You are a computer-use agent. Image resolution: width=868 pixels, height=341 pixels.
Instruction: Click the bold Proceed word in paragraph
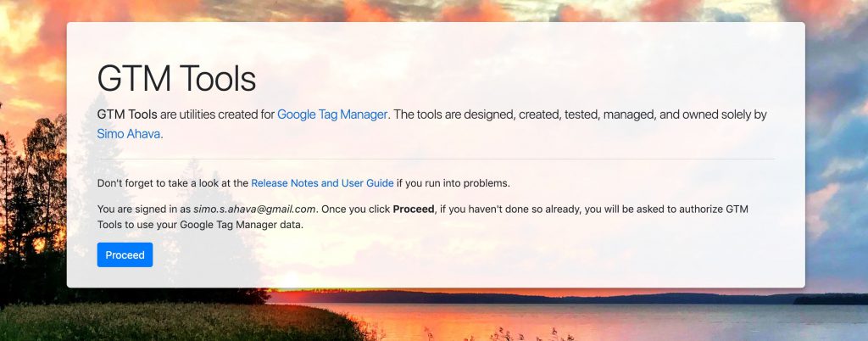click(413, 210)
